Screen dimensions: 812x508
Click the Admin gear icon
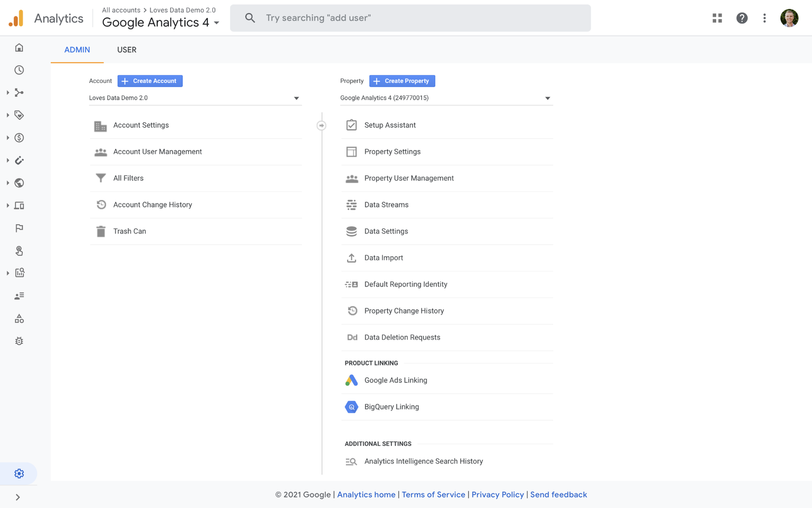[x=19, y=474]
